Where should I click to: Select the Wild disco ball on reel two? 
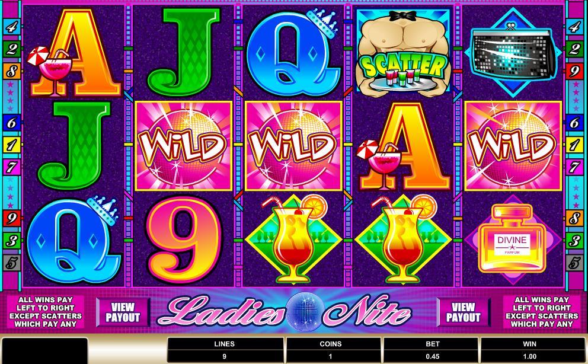tap(184, 145)
